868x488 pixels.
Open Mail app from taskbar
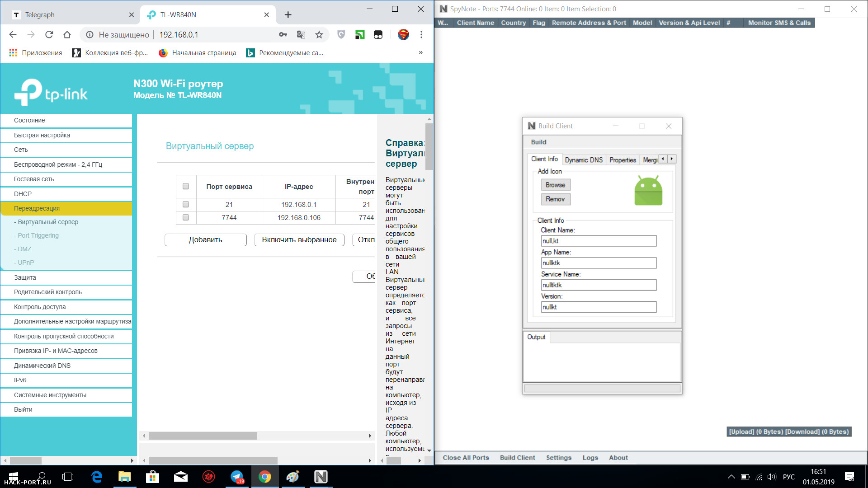[x=181, y=477]
